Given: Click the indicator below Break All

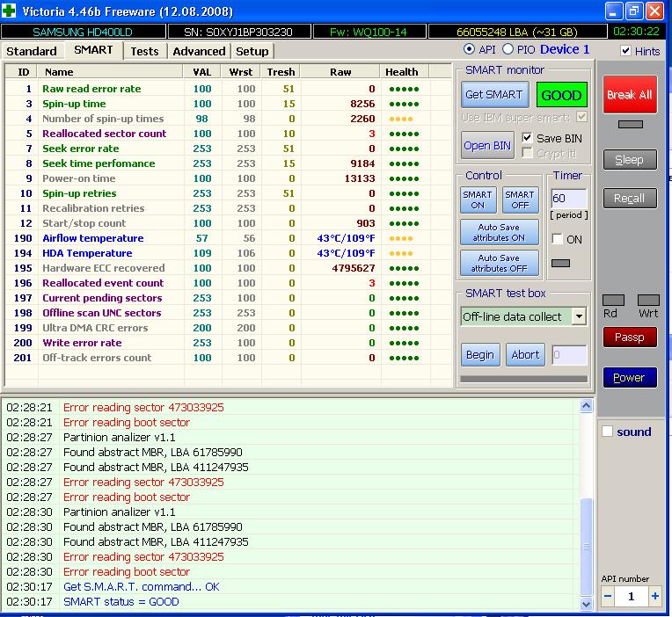Looking at the screenshot, I should 631,125.
